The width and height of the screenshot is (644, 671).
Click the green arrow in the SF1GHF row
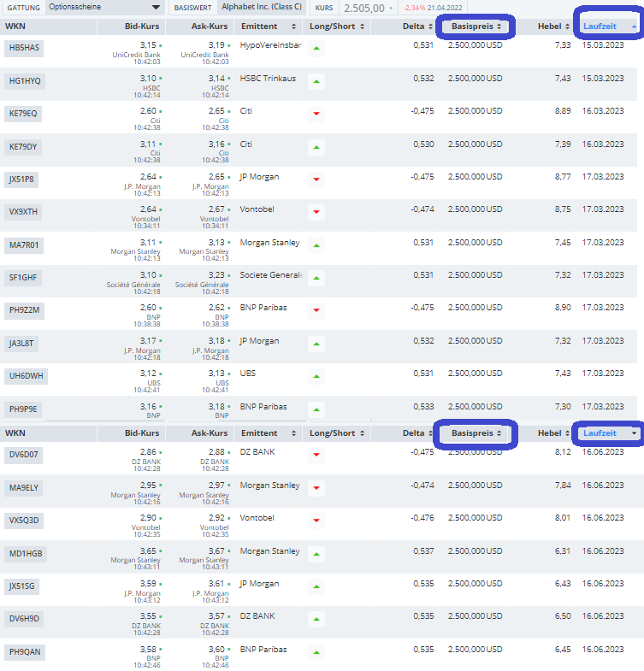[316, 278]
